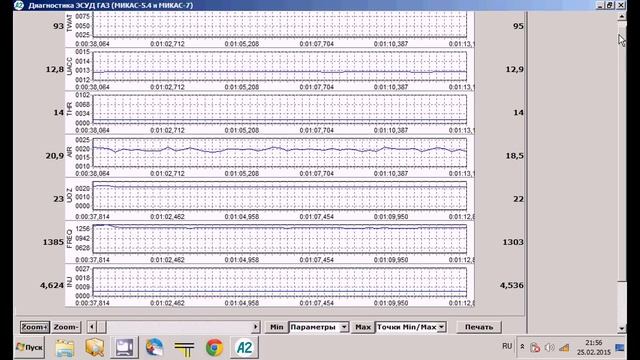Click the left UOZ value 23
Screen dimensions: 640x360
point(59,199)
